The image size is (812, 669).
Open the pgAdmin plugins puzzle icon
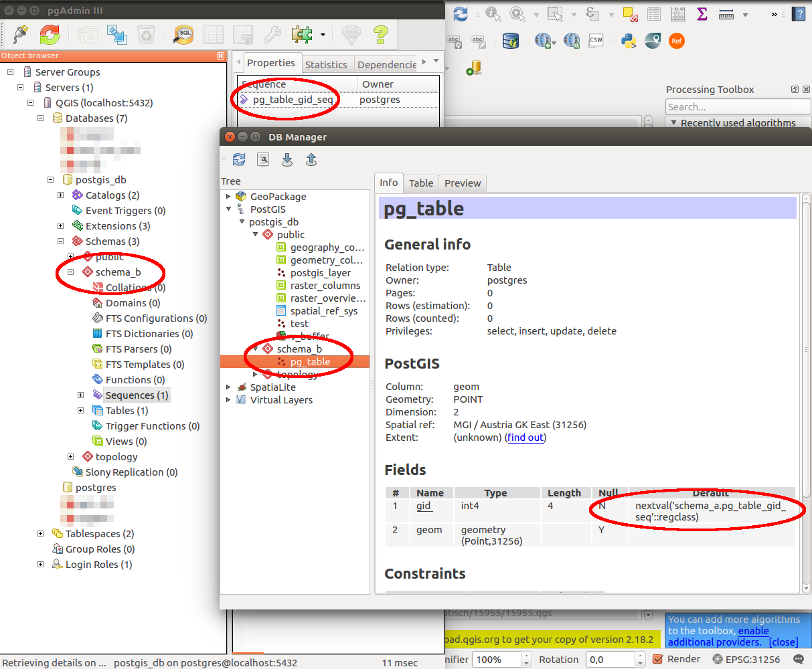pos(301,34)
